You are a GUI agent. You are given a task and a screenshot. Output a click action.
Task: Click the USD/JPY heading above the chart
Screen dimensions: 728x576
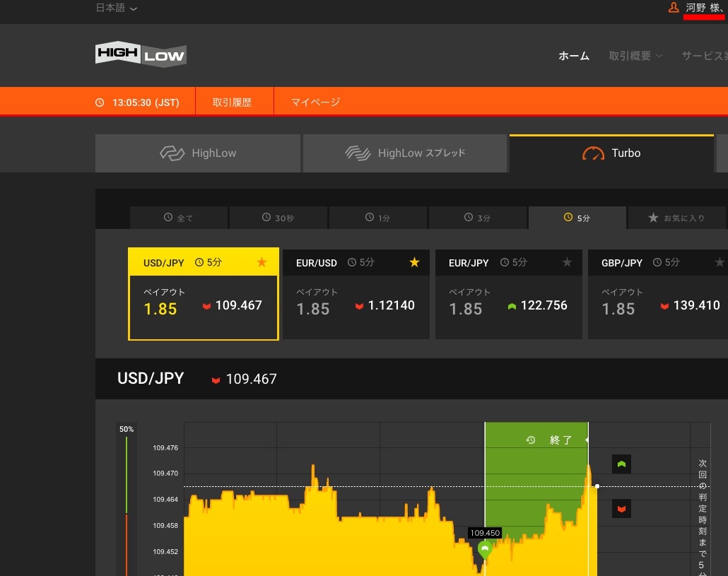coord(151,378)
